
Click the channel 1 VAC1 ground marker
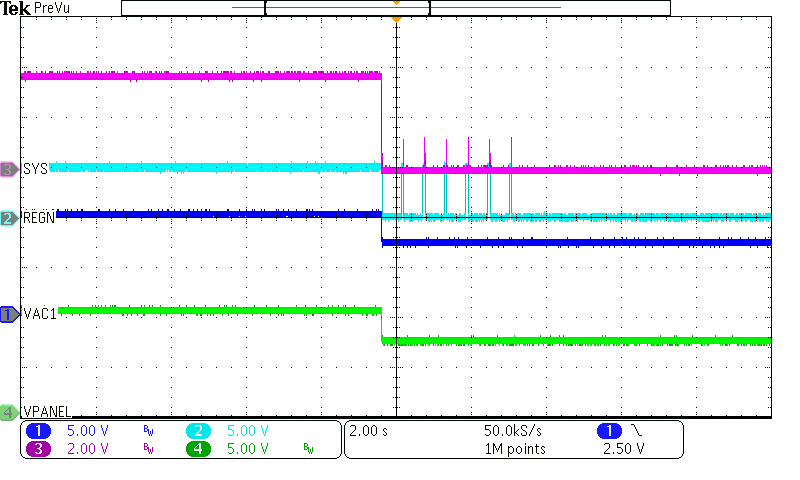coord(9,314)
